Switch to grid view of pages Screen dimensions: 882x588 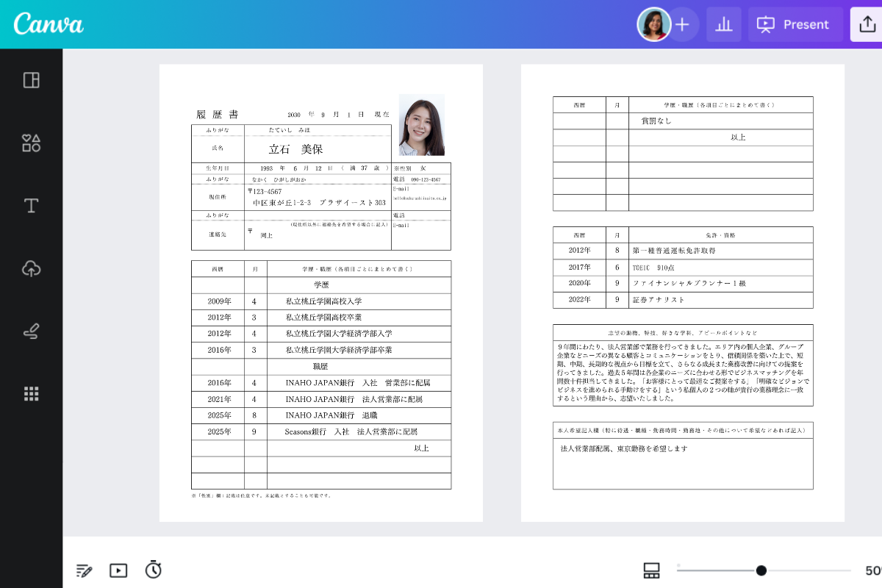pyautogui.click(x=651, y=570)
